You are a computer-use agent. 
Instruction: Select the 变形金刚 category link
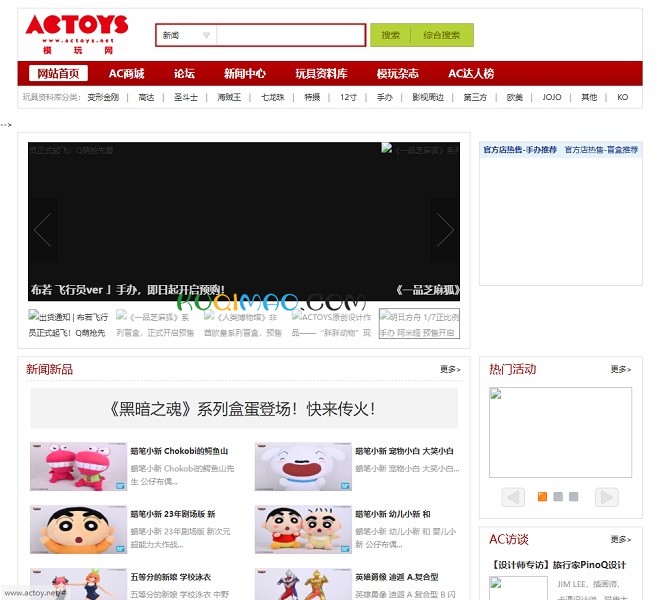tap(103, 97)
